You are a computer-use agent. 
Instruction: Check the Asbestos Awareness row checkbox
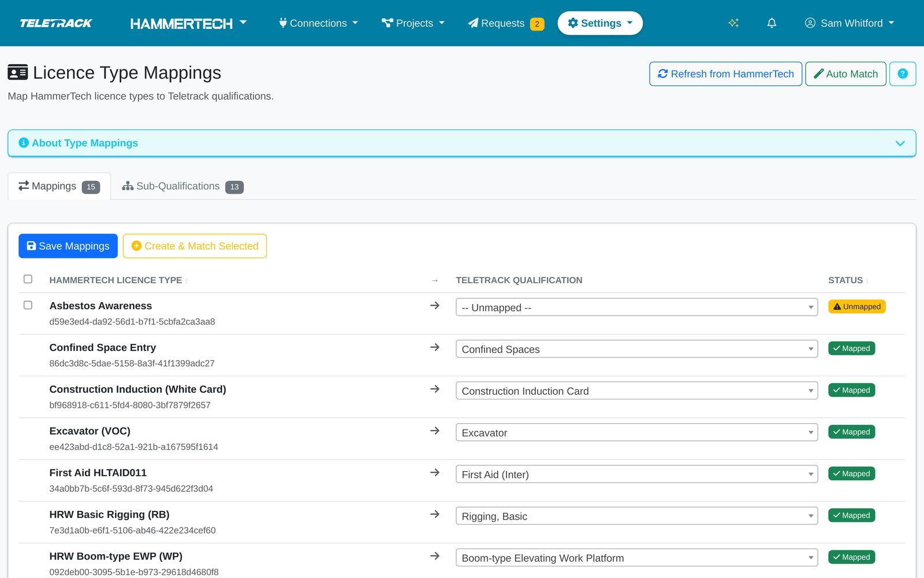point(28,305)
